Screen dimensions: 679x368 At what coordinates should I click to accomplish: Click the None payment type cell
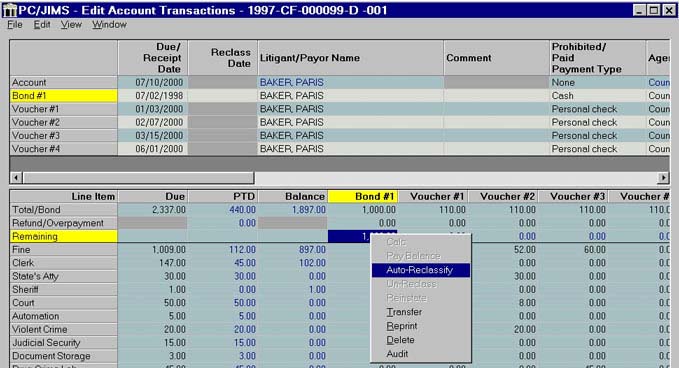click(x=597, y=82)
